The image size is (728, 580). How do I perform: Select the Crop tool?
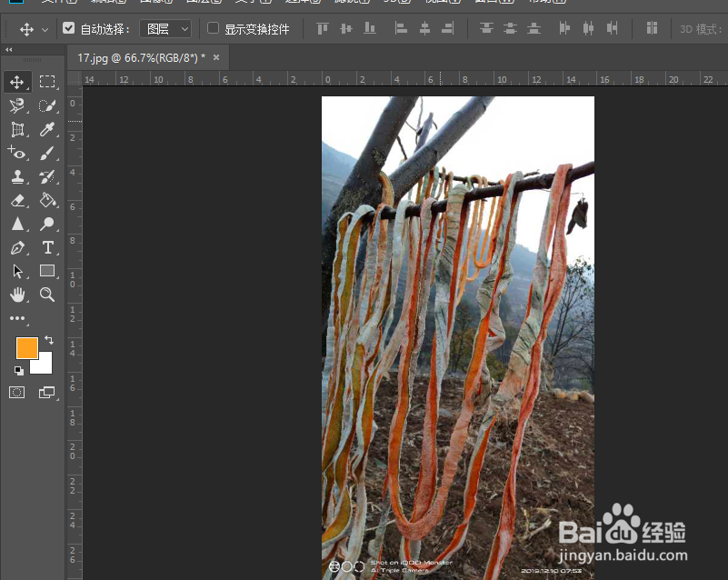point(17,130)
